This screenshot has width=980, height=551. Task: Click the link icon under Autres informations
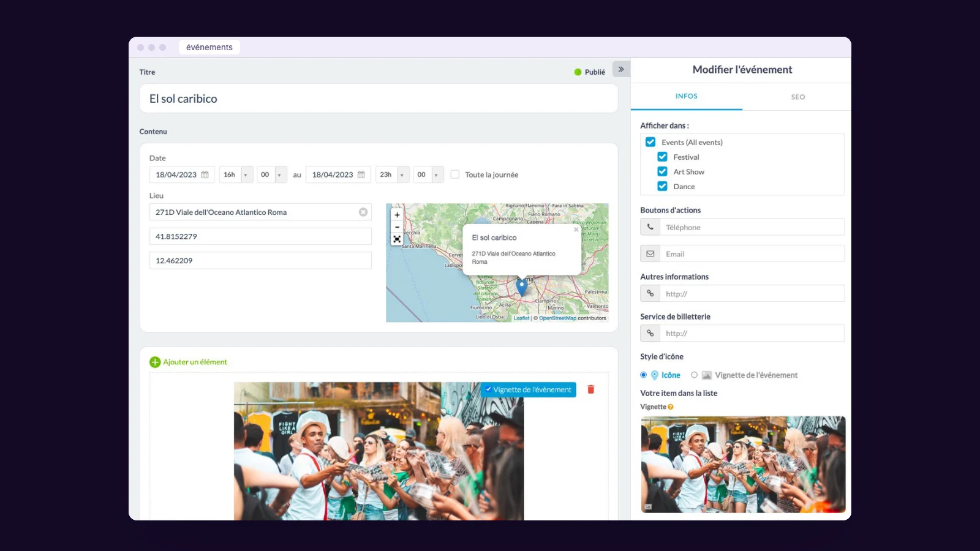pos(650,294)
